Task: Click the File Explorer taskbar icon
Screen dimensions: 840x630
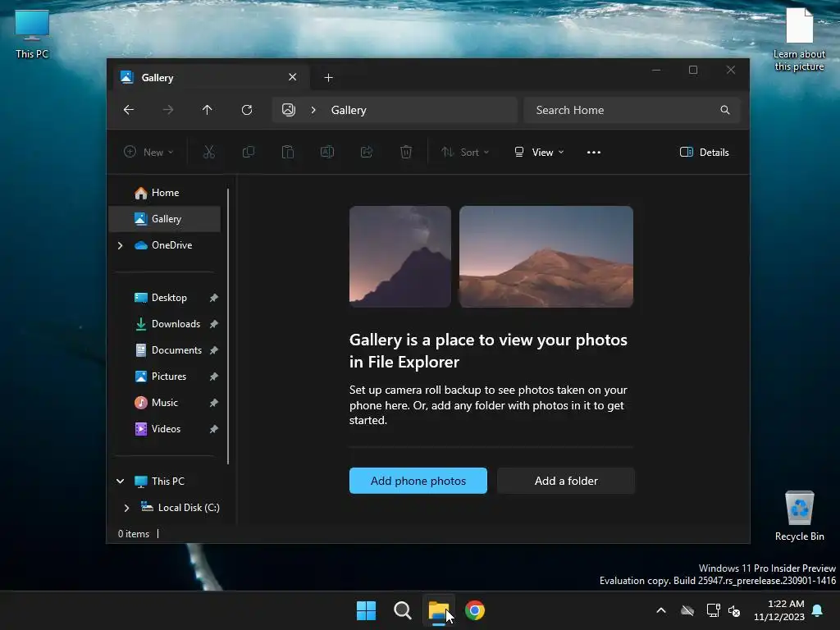Action: (x=439, y=610)
